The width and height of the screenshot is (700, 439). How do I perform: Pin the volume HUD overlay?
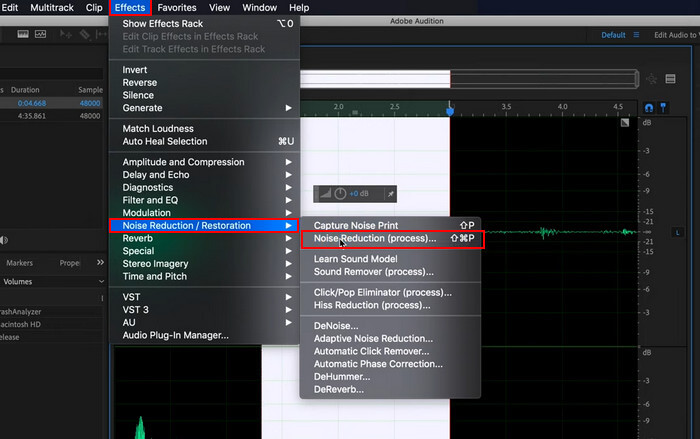tap(391, 194)
